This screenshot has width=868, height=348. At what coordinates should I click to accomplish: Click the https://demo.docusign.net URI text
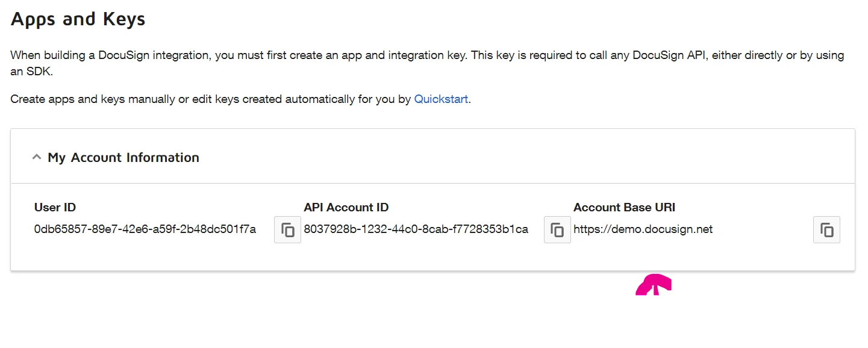tap(643, 229)
